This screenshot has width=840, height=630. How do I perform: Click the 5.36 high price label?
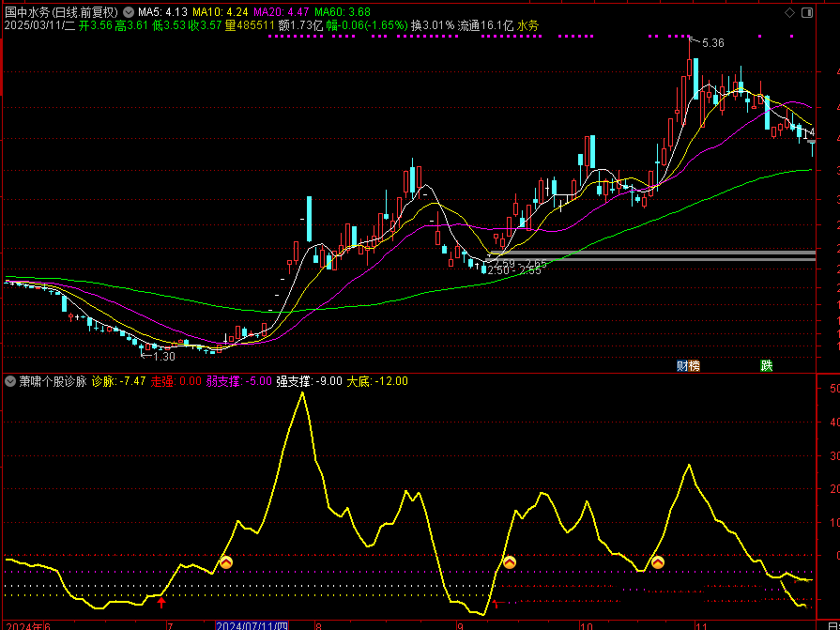[712, 43]
